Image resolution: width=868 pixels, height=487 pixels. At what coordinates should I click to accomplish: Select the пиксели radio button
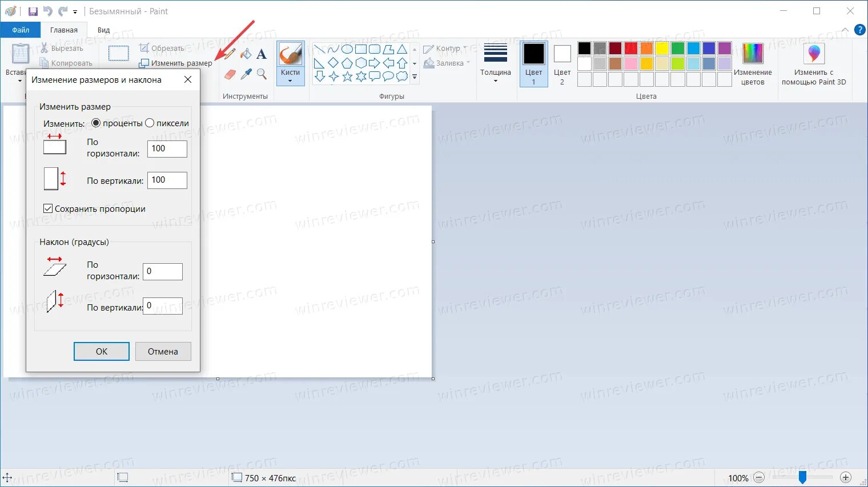point(150,123)
